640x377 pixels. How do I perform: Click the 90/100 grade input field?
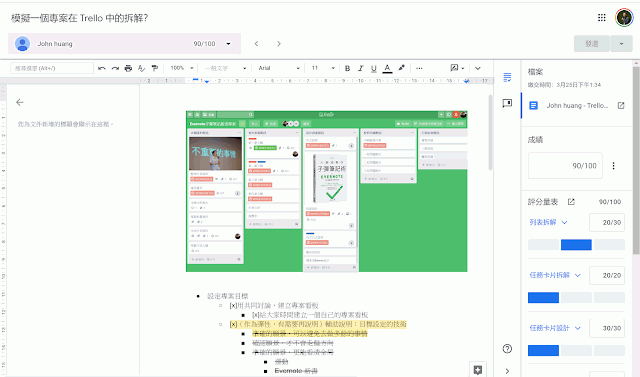[x=565, y=166]
